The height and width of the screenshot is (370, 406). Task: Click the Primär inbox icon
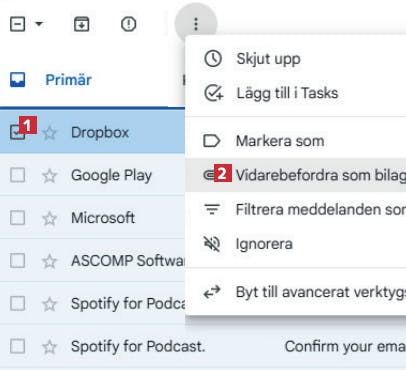(17, 80)
